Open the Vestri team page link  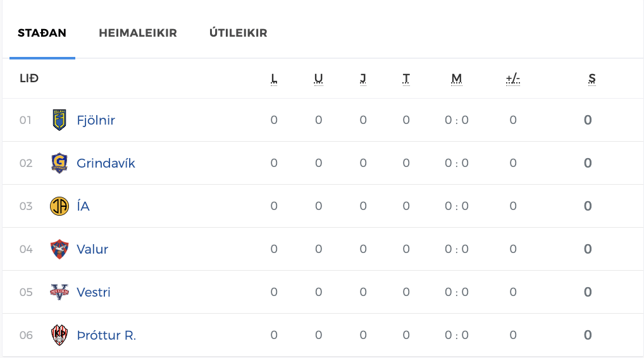tap(94, 292)
